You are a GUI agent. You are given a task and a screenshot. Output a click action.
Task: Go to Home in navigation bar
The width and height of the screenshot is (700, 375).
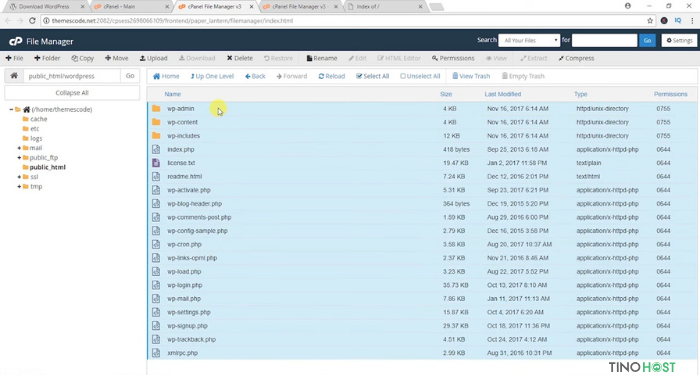click(166, 76)
